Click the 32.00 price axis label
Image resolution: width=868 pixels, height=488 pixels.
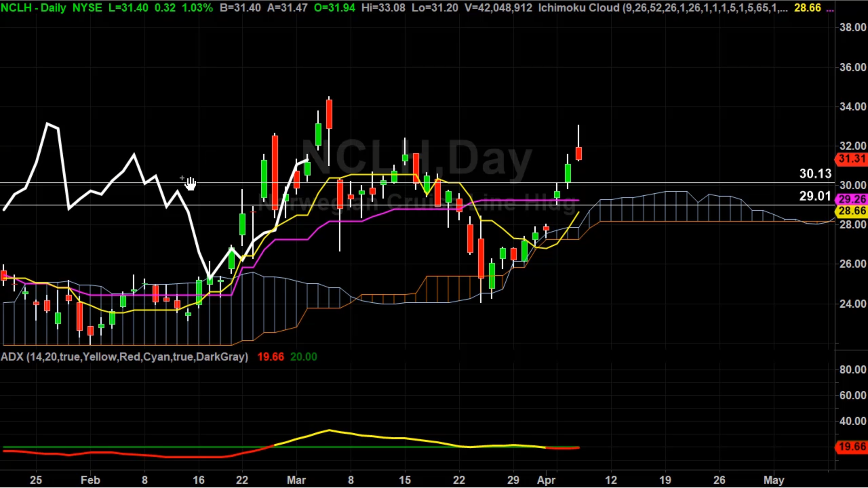pyautogui.click(x=853, y=146)
